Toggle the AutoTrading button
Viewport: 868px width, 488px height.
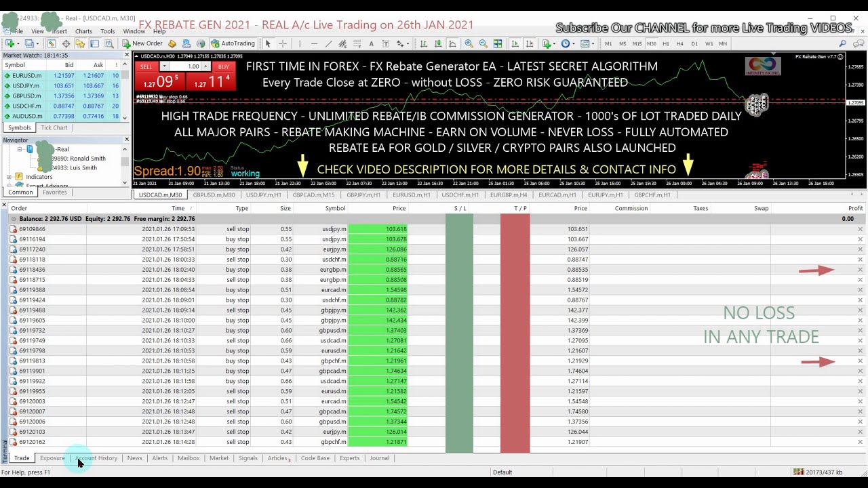point(233,43)
